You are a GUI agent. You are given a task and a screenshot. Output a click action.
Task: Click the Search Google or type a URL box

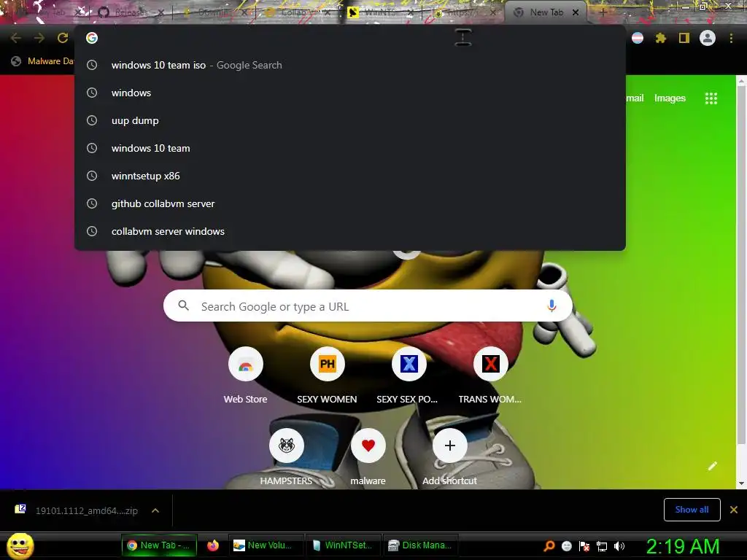(x=368, y=306)
